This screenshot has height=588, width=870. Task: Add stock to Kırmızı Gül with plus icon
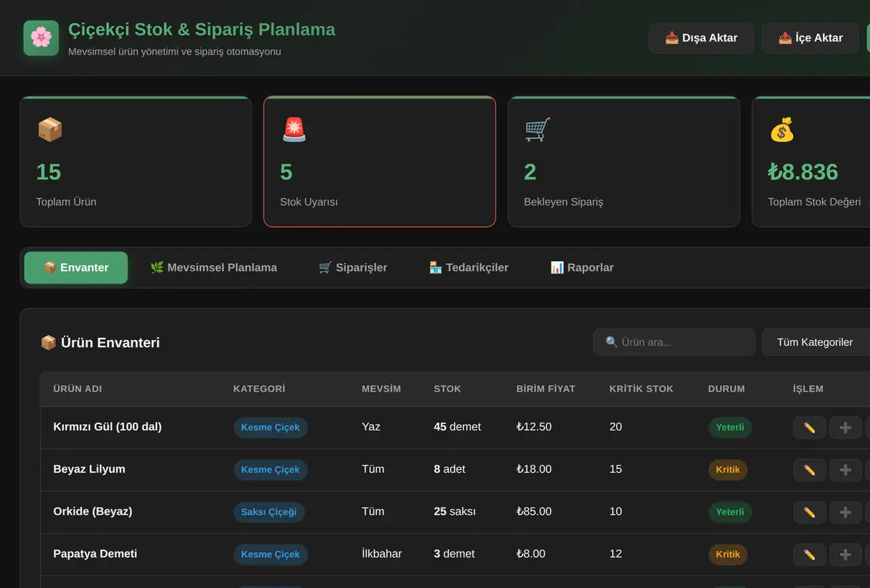[845, 428]
